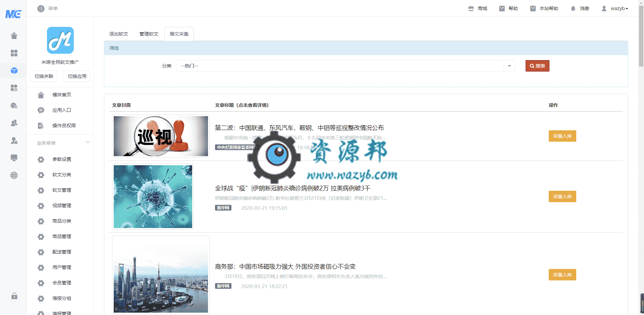
Task: Click 新华网 source tag of virus article
Action: [x=223, y=208]
